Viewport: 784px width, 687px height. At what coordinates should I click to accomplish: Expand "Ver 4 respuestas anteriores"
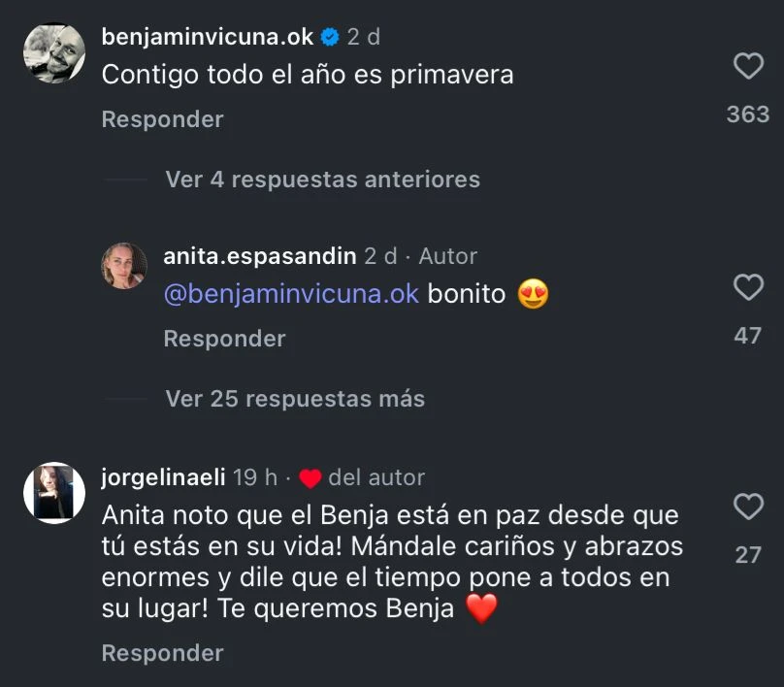[322, 180]
